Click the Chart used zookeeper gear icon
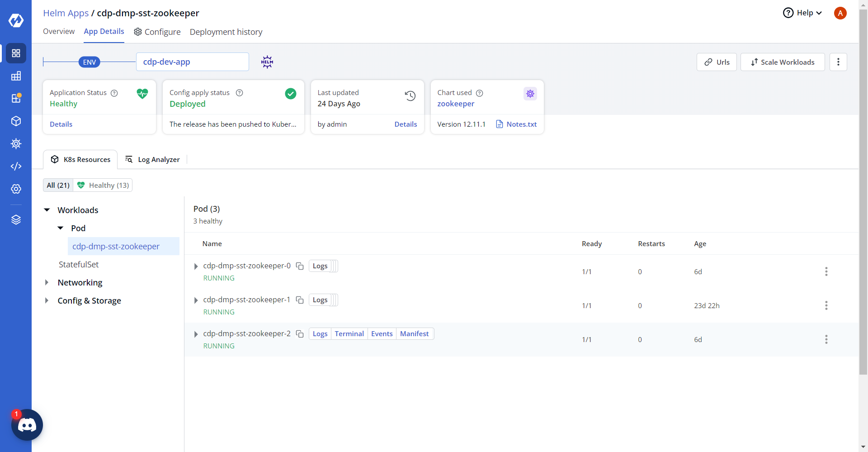This screenshot has height=452, width=868. 530,94
